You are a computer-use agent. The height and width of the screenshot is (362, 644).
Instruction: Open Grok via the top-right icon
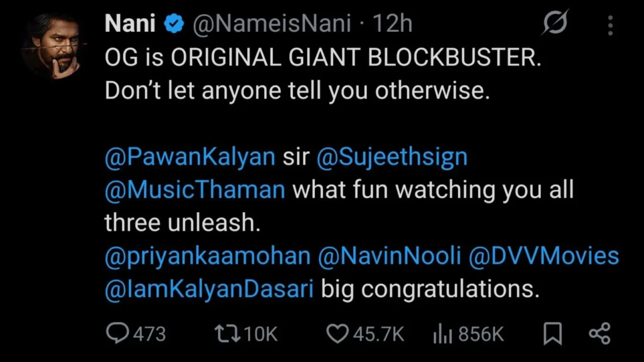(555, 23)
